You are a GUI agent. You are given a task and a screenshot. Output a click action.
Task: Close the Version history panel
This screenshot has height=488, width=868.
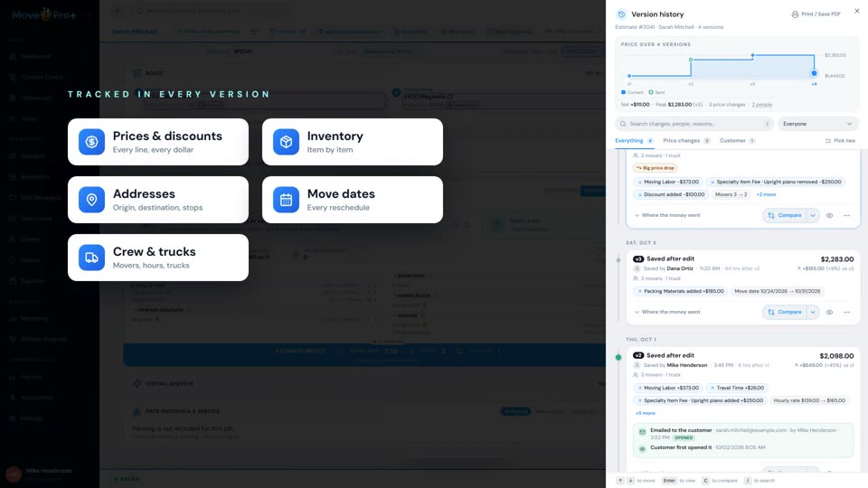tap(857, 11)
